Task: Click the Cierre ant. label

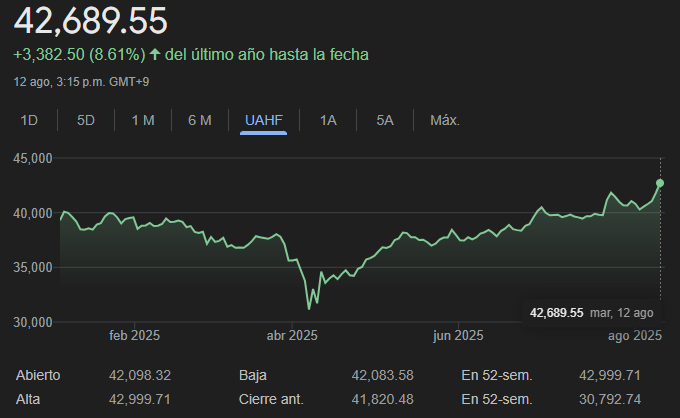Action: (271, 399)
